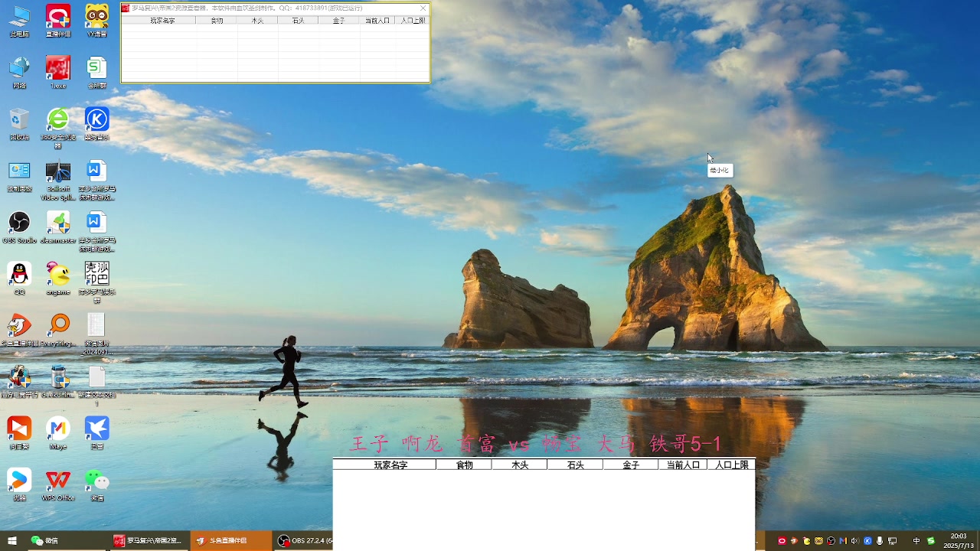Screen dimensions: 980x551
Task: Open the cngame desktop shortcut
Action: pos(58,279)
